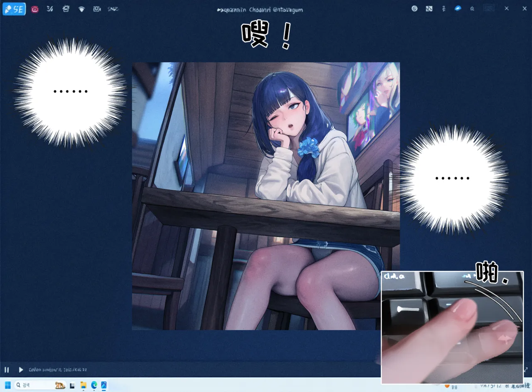The image size is (532, 392).
Task: Click the fullscreen expand arrow at bottom right
Action: [x=525, y=369]
